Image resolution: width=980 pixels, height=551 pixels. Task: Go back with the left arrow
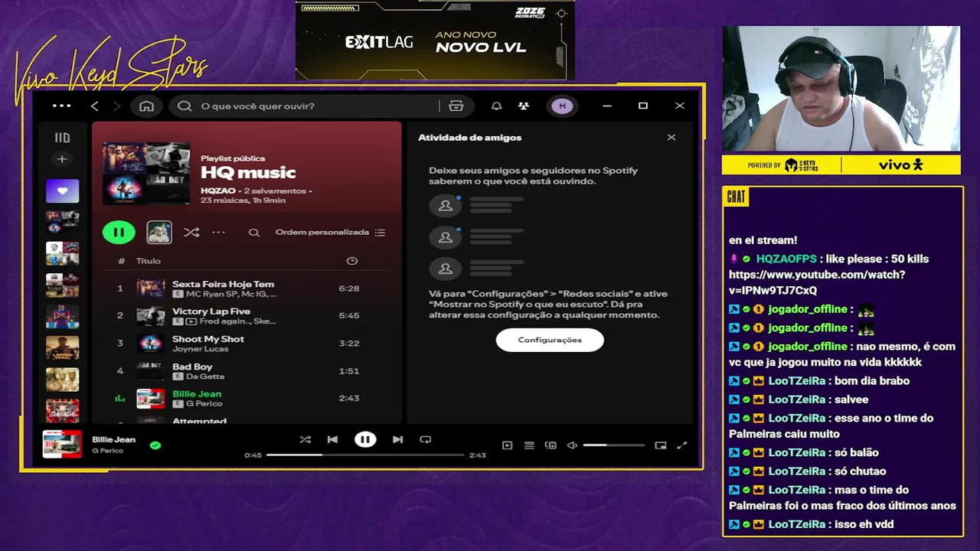click(95, 106)
